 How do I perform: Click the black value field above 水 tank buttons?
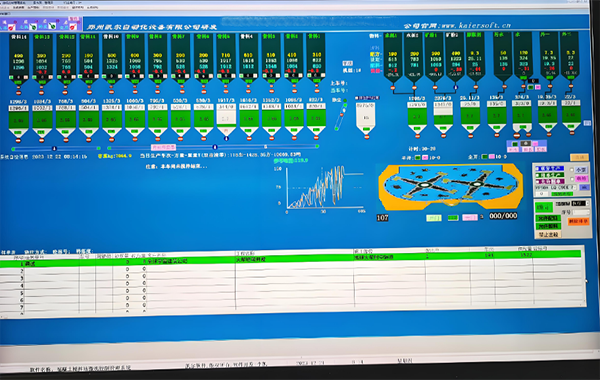click(533, 81)
